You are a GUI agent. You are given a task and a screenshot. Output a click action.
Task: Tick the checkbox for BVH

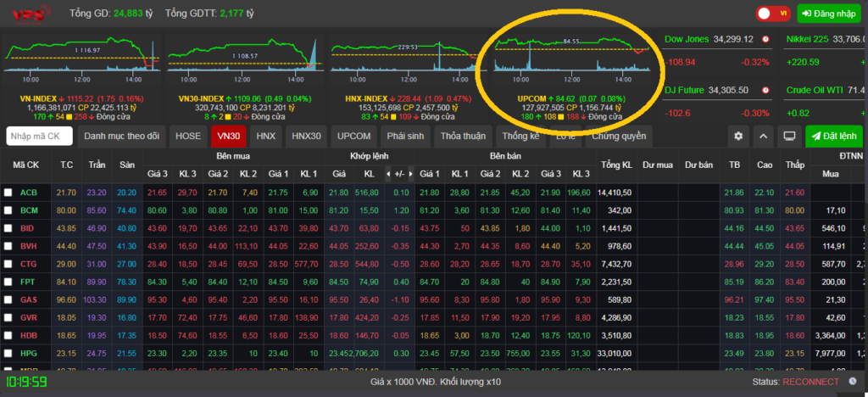pos(8,246)
